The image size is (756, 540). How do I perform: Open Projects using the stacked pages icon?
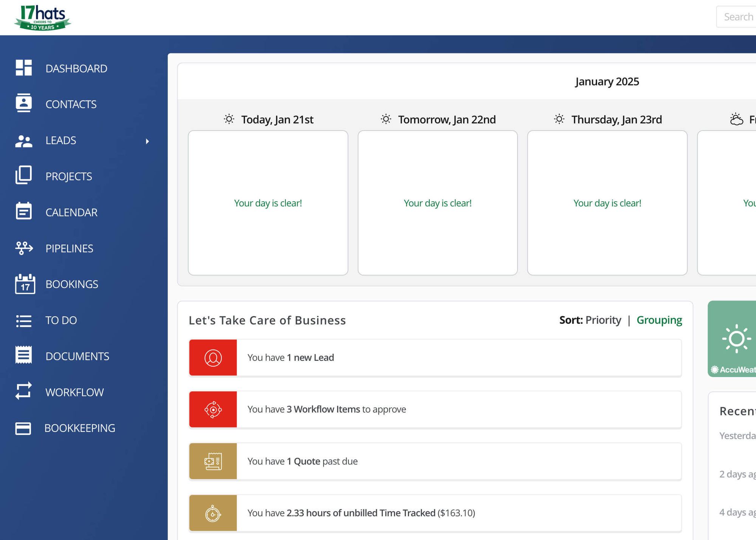click(x=23, y=176)
